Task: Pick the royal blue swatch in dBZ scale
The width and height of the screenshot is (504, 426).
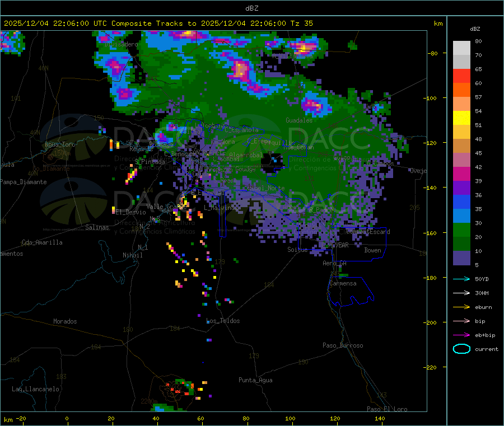Action: click(461, 202)
